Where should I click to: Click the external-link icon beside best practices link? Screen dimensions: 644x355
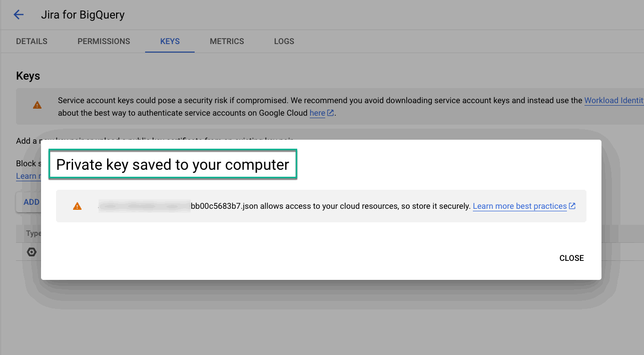point(572,205)
